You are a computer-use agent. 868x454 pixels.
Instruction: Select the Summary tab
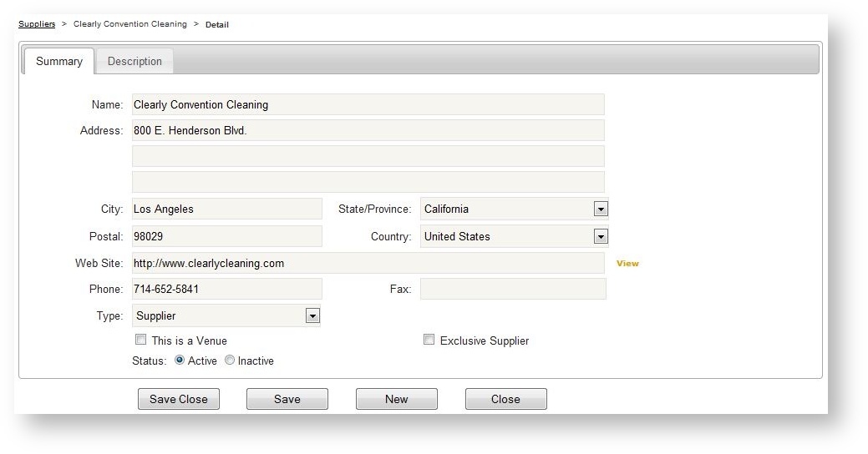pos(58,61)
